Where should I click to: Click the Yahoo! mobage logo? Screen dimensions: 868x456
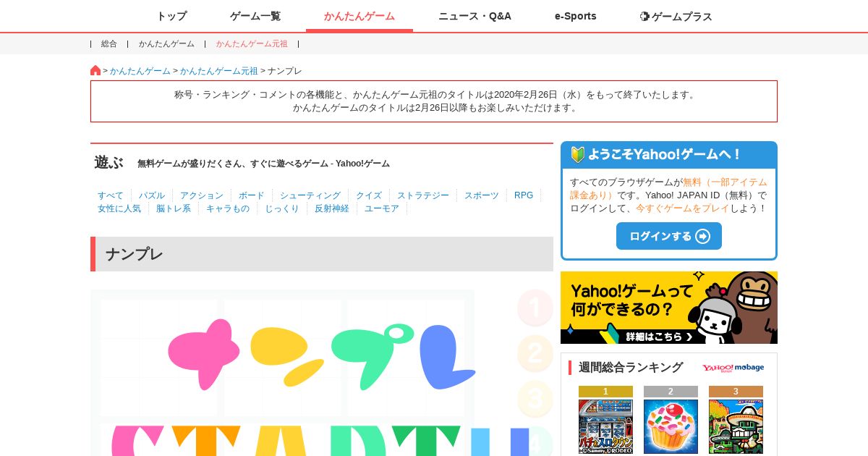click(733, 368)
